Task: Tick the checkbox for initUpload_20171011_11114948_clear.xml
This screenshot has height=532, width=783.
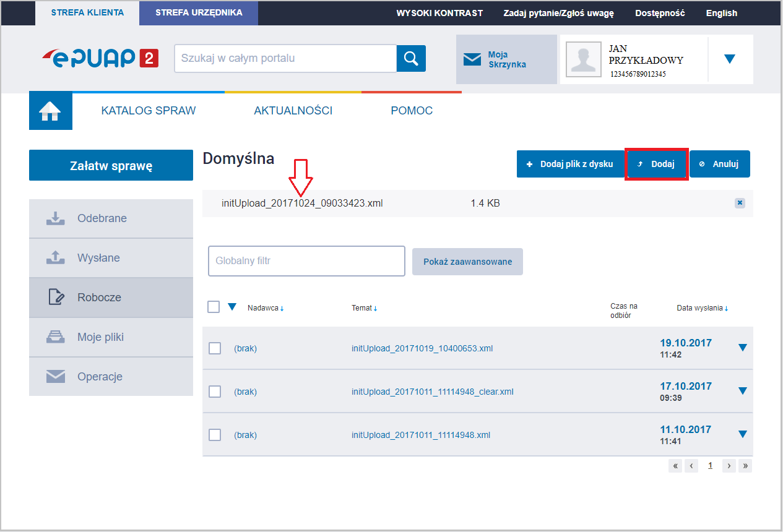Action: click(x=214, y=392)
